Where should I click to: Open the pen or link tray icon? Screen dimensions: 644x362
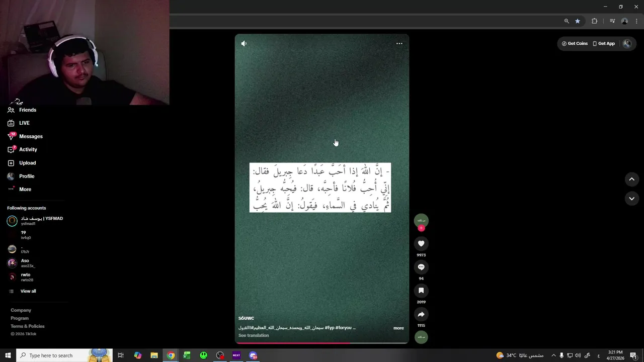pos(587,355)
